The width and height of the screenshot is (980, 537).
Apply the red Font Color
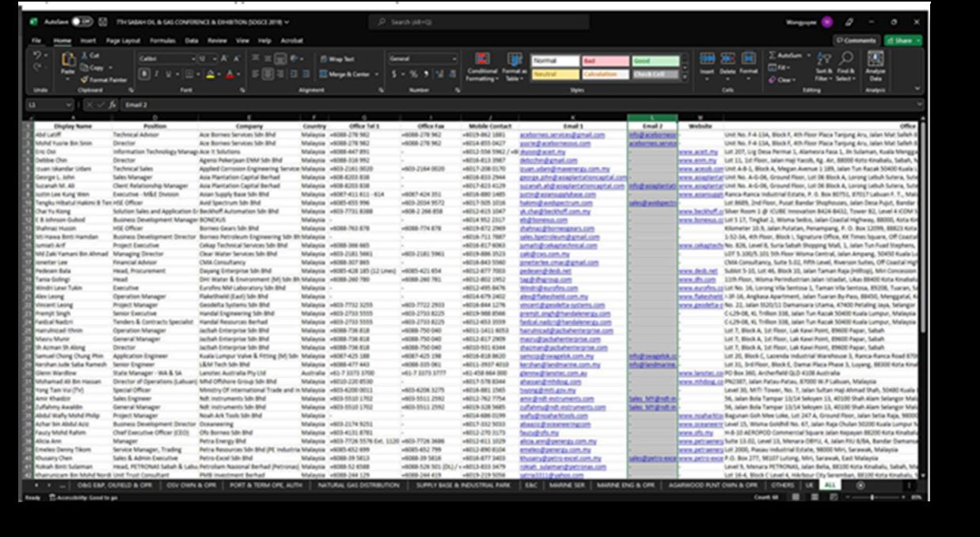(x=230, y=74)
